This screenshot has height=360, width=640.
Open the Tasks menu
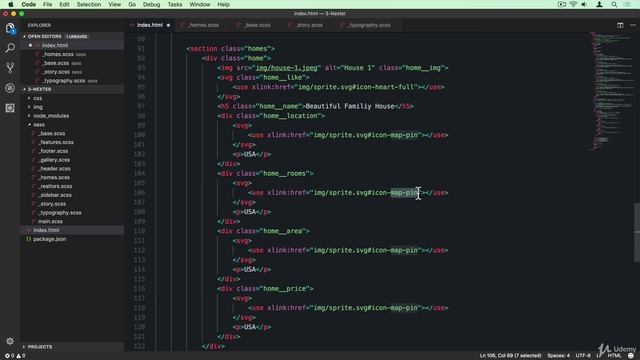[175, 4]
